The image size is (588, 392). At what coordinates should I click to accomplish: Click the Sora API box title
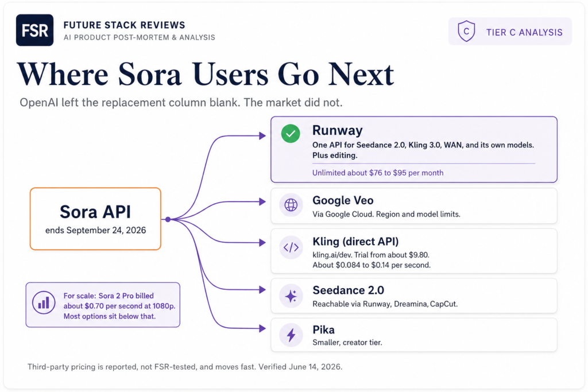pyautogui.click(x=95, y=212)
